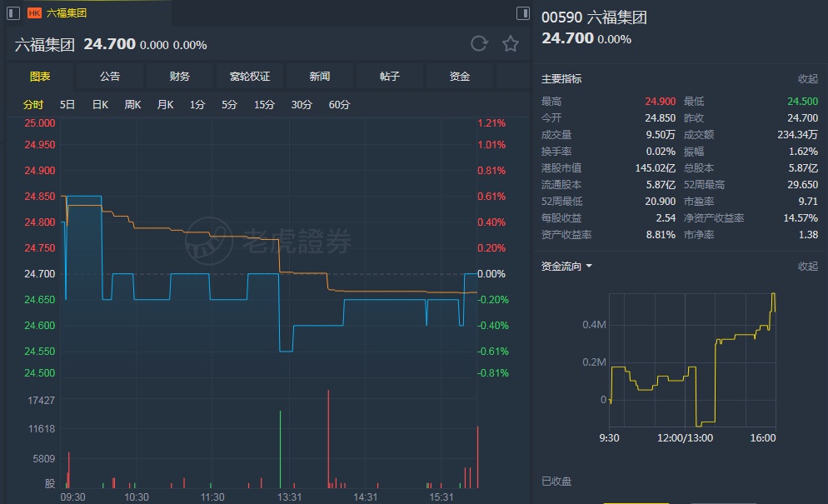The image size is (828, 504).
Task: Select the 1分 chart interval
Action: [x=197, y=105]
